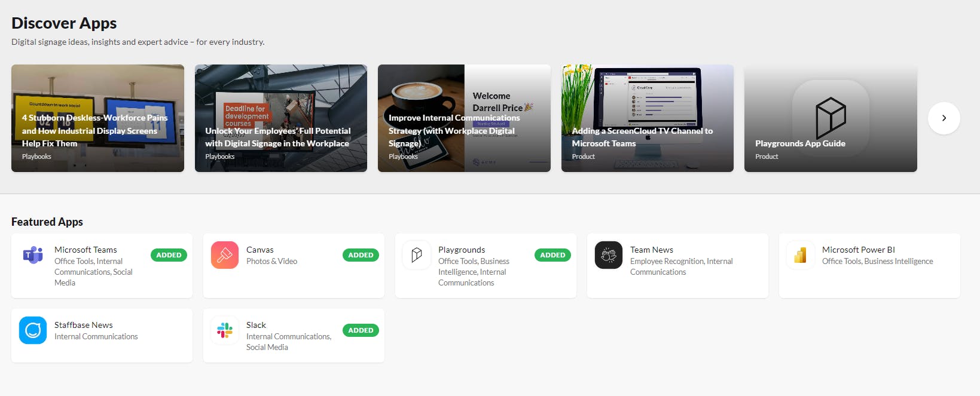Click ADDED badge for Playgrounds

point(552,255)
